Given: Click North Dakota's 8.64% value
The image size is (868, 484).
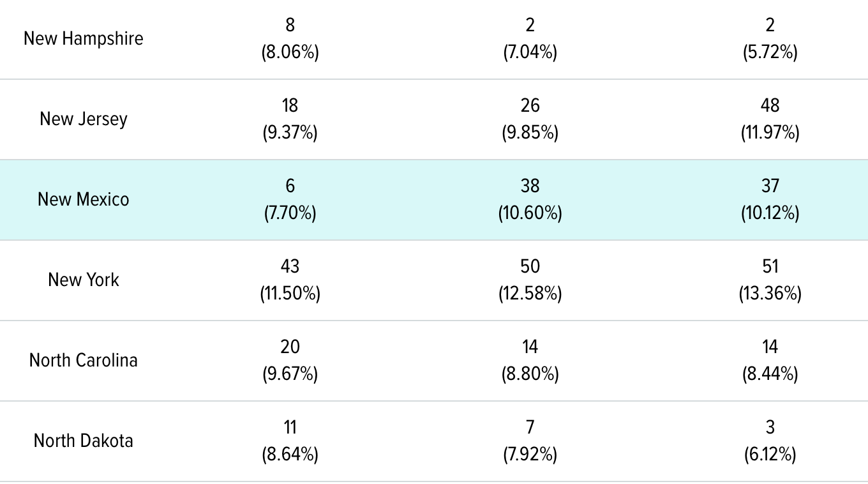Looking at the screenshot, I should (290, 454).
